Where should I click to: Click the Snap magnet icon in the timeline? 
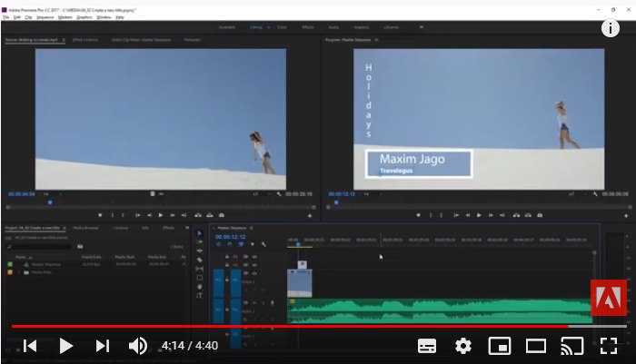click(230, 244)
